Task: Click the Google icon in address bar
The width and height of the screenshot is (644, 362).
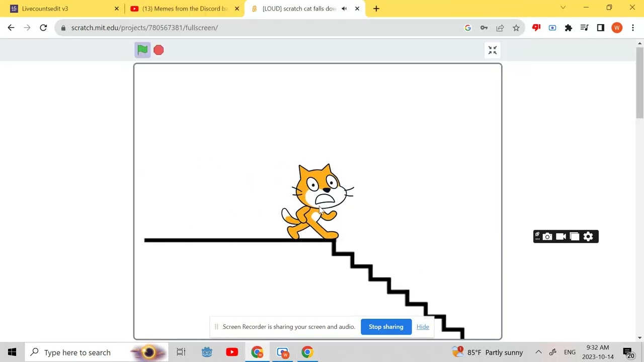Action: pyautogui.click(x=468, y=28)
